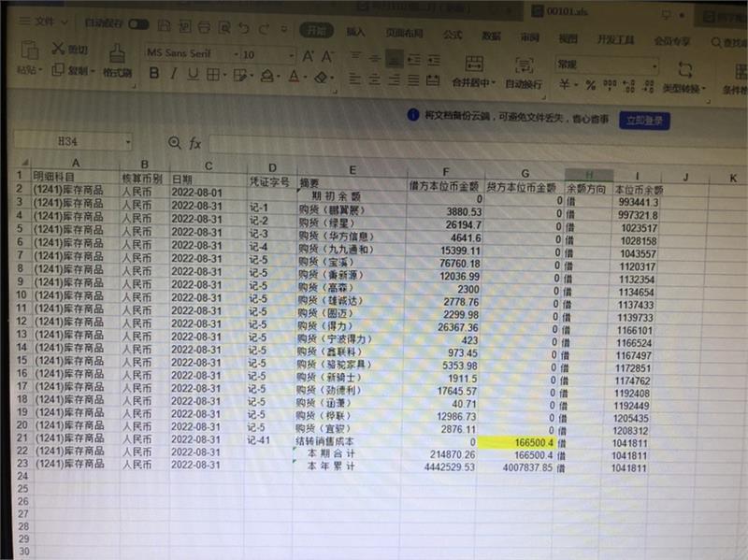Click the 剪切 cut scissors icon
This screenshot has width=748, height=560.
[56, 49]
